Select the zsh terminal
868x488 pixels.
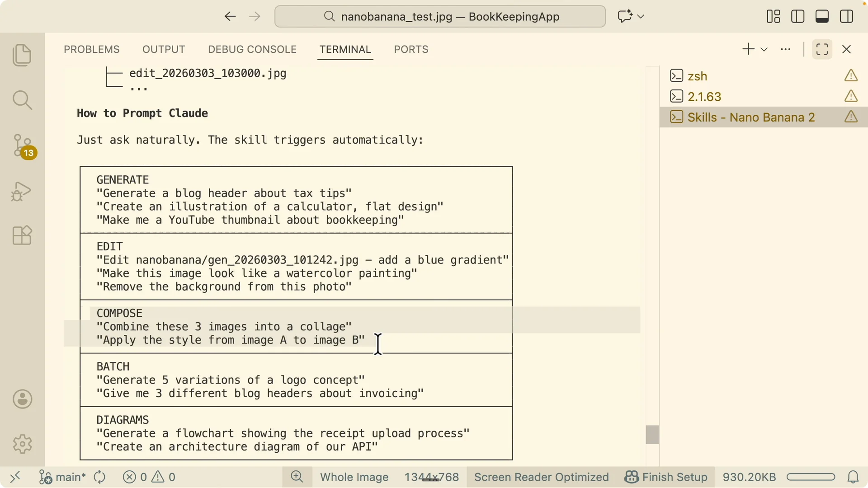click(763, 76)
